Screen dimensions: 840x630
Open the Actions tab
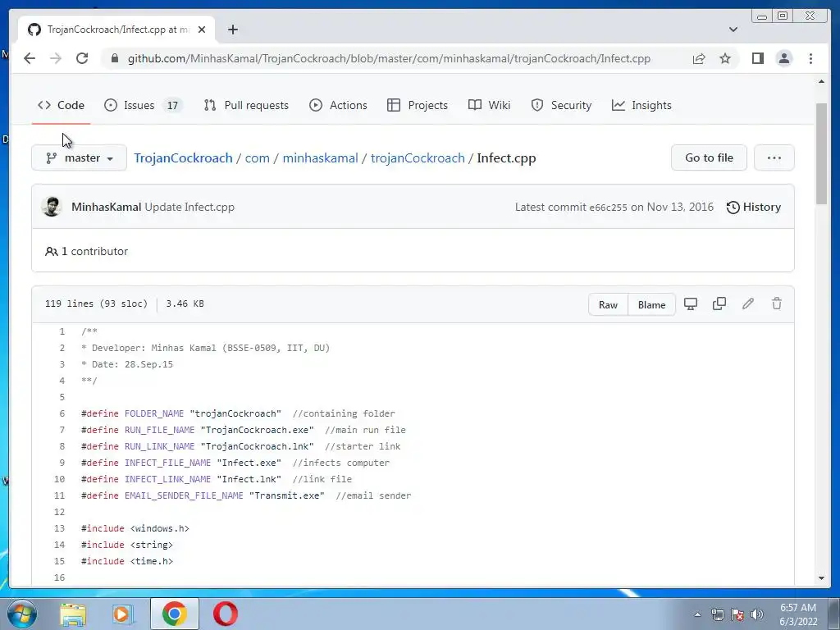point(338,105)
